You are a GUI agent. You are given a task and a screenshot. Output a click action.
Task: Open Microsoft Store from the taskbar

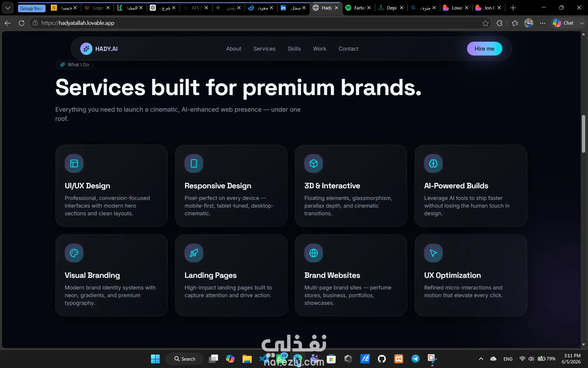click(331, 359)
